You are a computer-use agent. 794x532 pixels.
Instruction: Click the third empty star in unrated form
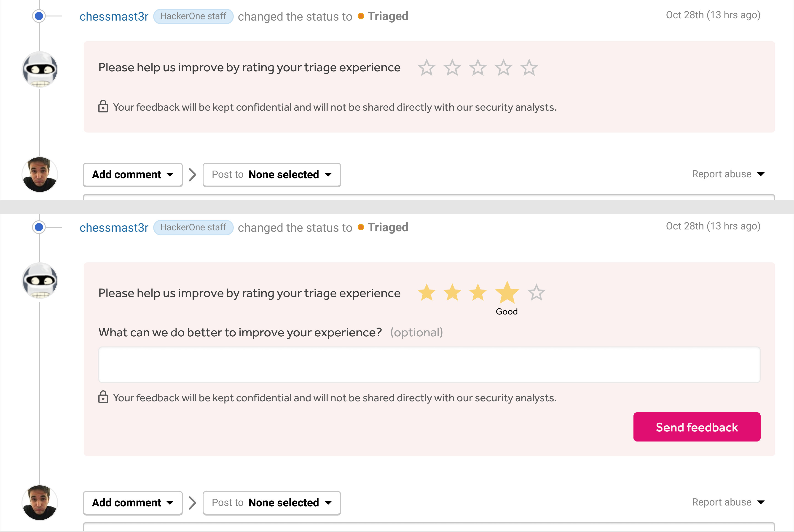pyautogui.click(x=478, y=67)
